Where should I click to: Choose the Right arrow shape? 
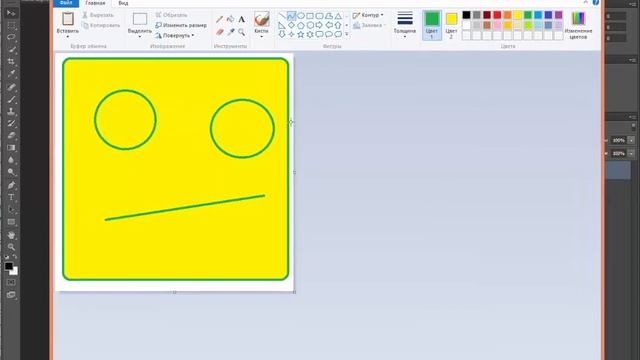(x=320, y=25)
